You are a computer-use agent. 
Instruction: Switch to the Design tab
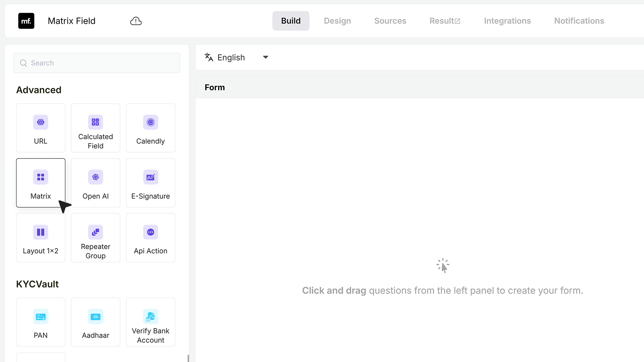pos(337,21)
